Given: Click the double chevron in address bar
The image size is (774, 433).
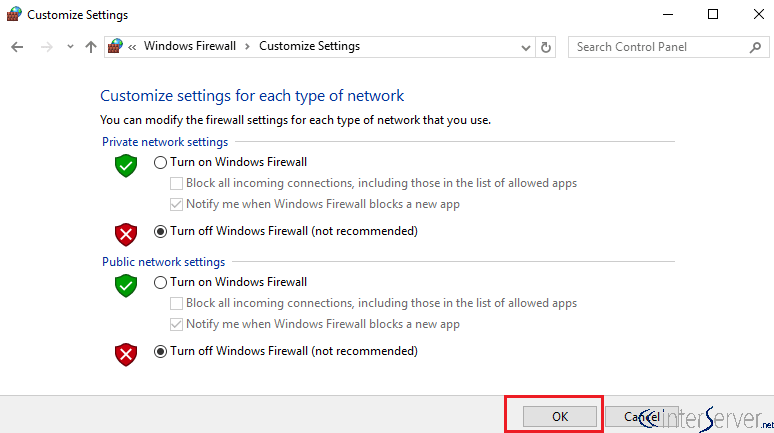Looking at the screenshot, I should pyautogui.click(x=132, y=47).
